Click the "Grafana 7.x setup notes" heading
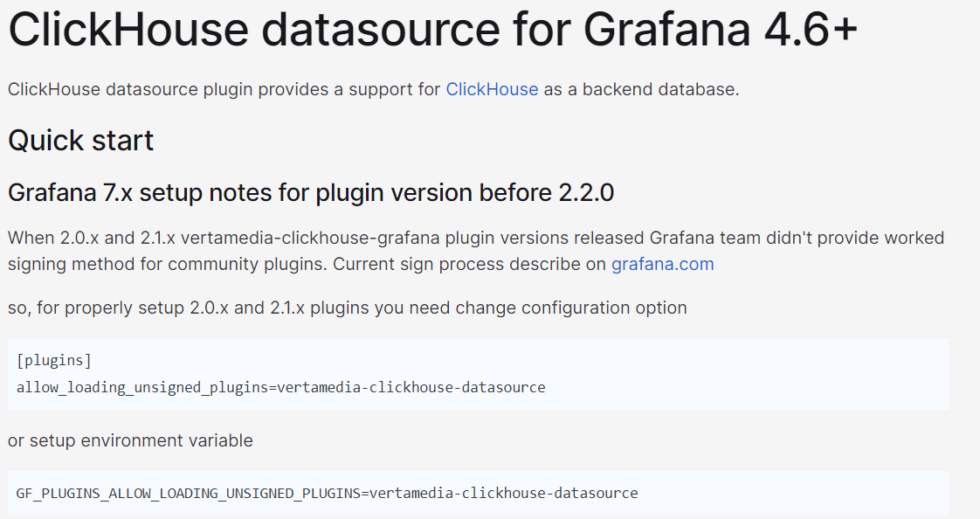This screenshot has width=980, height=519. pos(310,193)
